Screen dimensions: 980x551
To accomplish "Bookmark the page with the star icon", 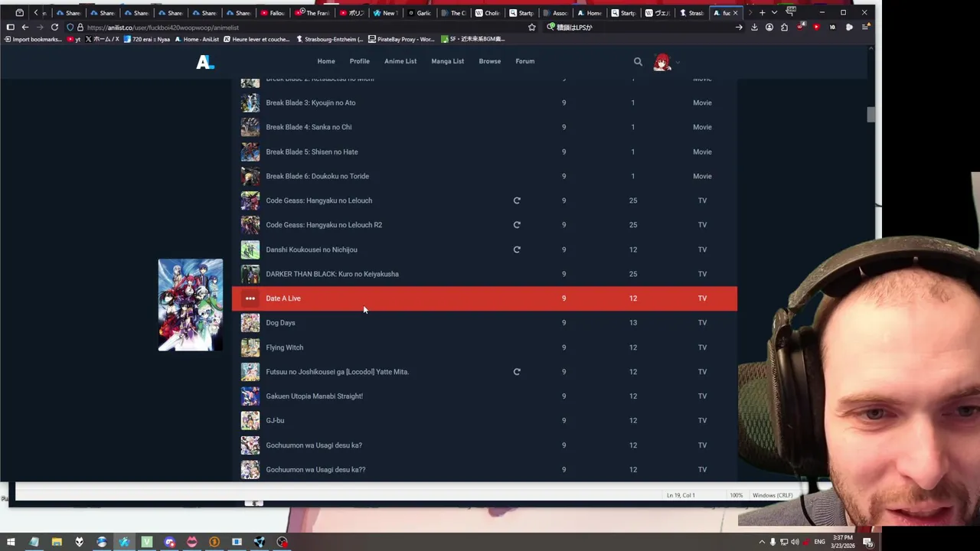I will click(x=532, y=28).
